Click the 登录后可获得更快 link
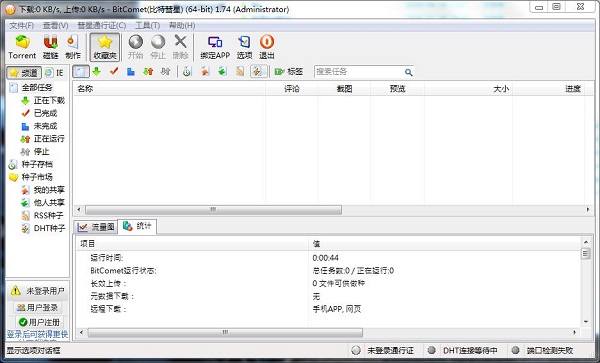 click(x=38, y=334)
